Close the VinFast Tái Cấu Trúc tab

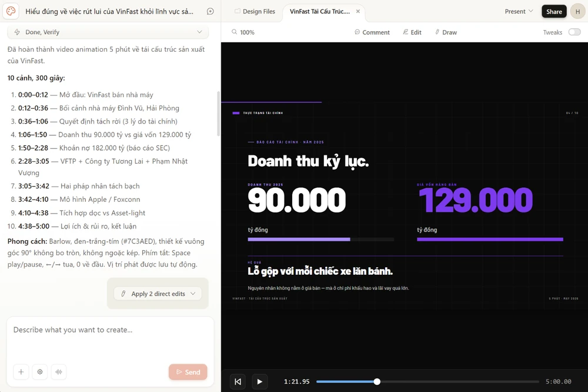point(358,11)
